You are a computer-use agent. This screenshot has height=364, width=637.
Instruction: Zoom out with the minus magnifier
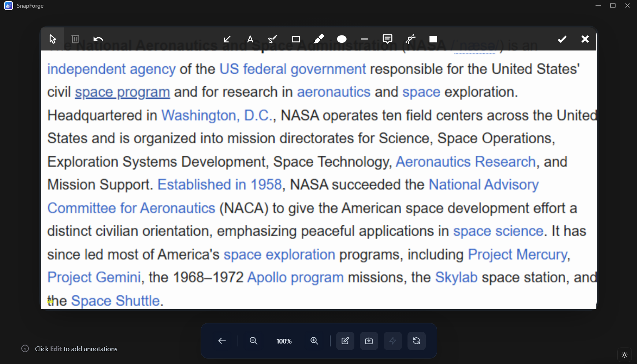point(253,341)
